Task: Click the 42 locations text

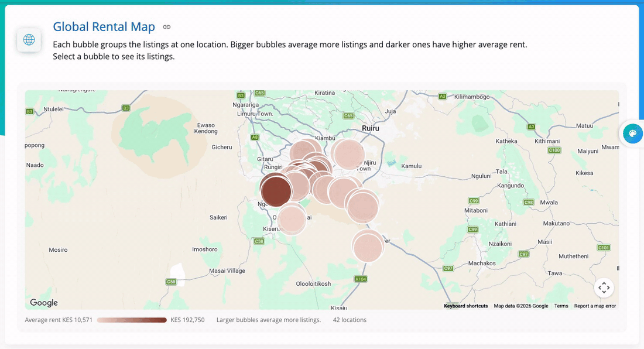Action: click(350, 320)
